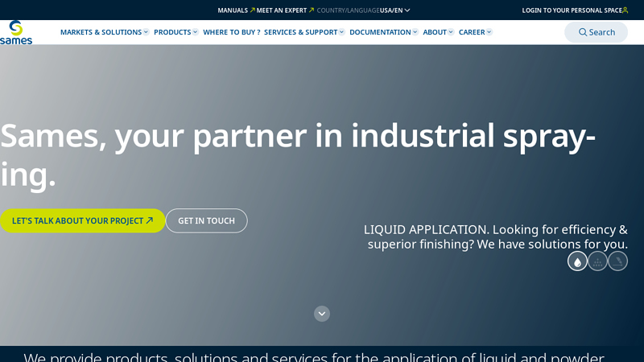This screenshot has width=644, height=362.
Task: Select the third application slide icon
Action: 617,261
